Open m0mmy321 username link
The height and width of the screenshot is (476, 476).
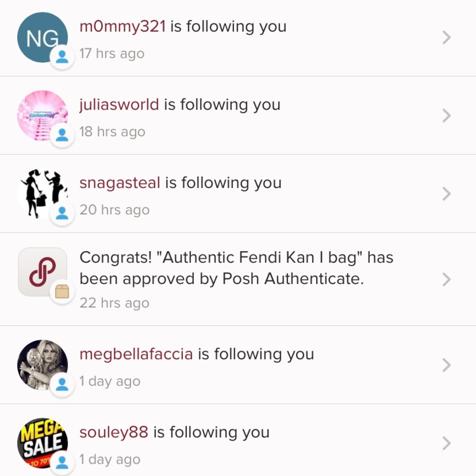(x=123, y=26)
